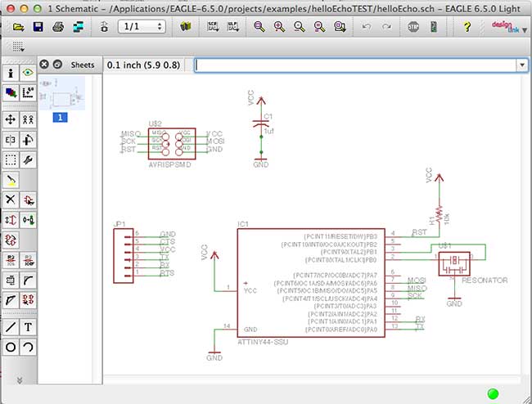532x404 pixels.
Task: Select the Paste brush tool
Action: point(11,180)
